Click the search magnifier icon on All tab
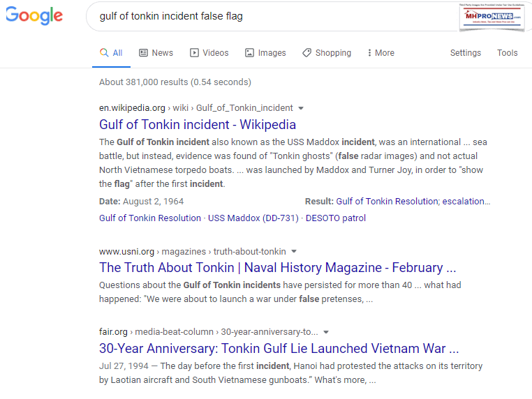The height and width of the screenshot is (399, 532). pos(104,53)
